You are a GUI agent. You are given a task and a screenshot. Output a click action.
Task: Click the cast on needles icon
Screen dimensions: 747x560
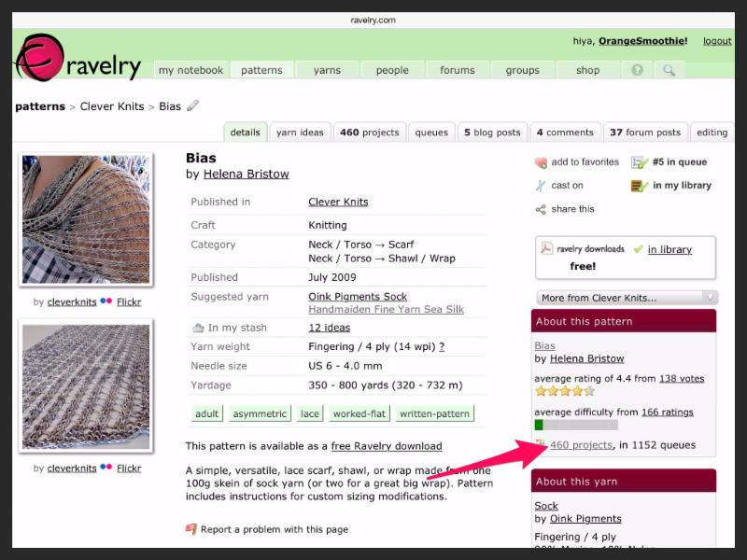(541, 186)
